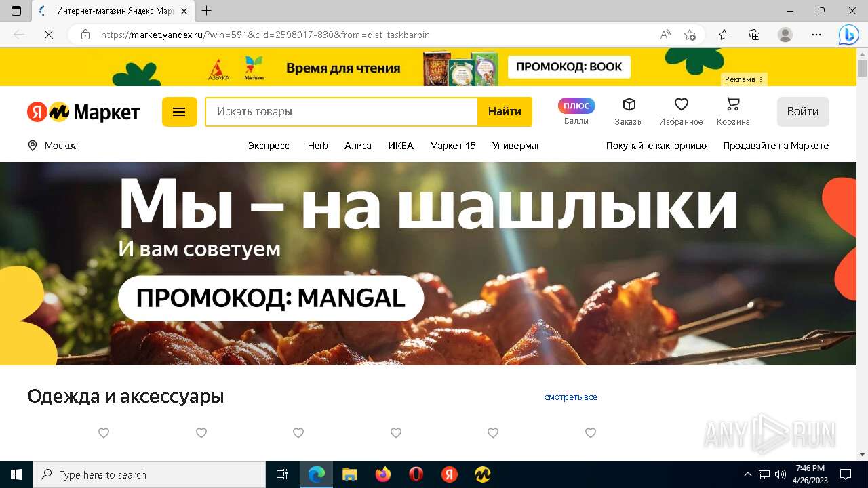Click the Найти search button
Screen dimensions: 868x488
click(505, 112)
